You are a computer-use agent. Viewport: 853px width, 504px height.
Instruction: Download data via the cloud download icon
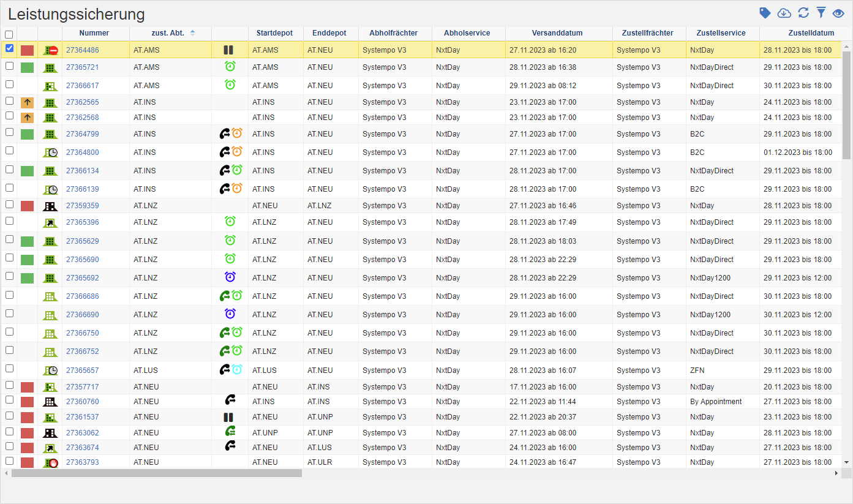(x=784, y=13)
